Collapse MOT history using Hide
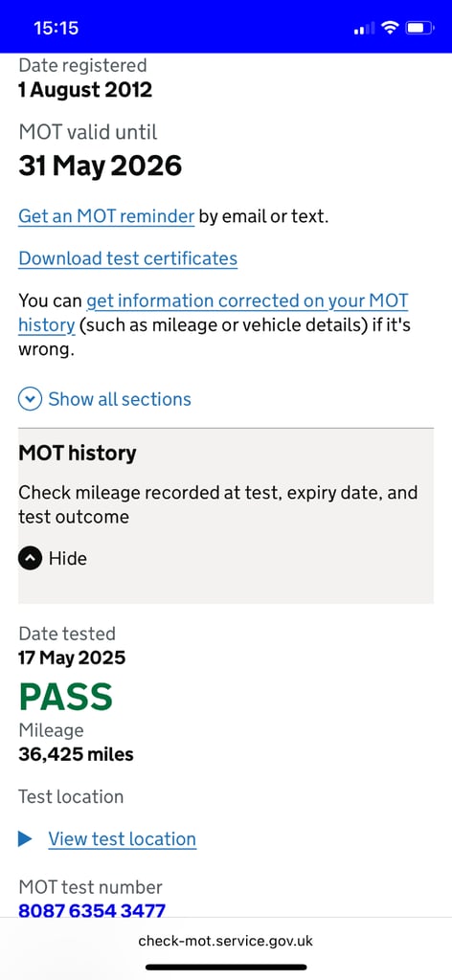Viewport: 452px width, 980px height. (68, 558)
